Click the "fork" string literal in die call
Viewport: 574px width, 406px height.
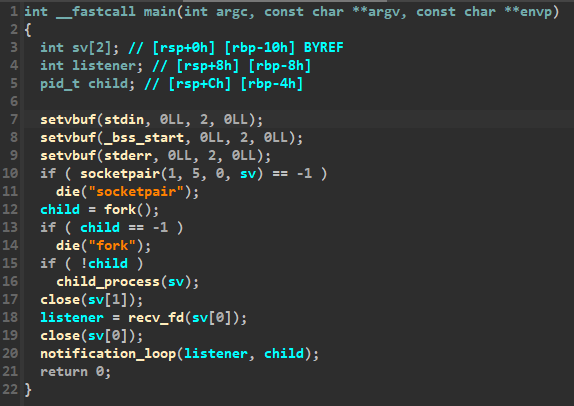click(x=112, y=245)
